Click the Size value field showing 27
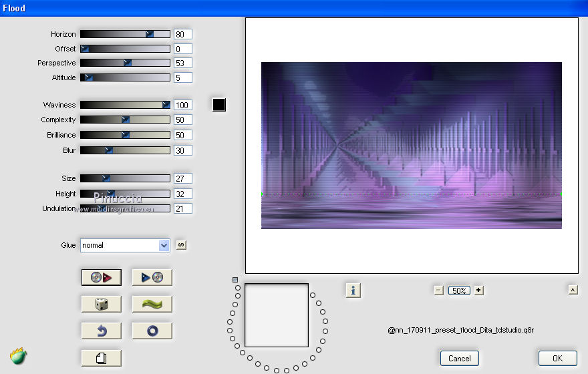 [x=183, y=178]
